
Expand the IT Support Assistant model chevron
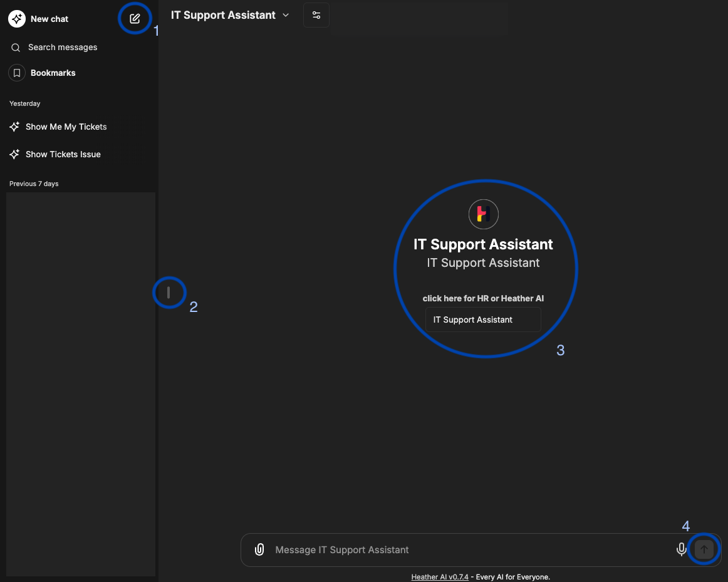(286, 15)
